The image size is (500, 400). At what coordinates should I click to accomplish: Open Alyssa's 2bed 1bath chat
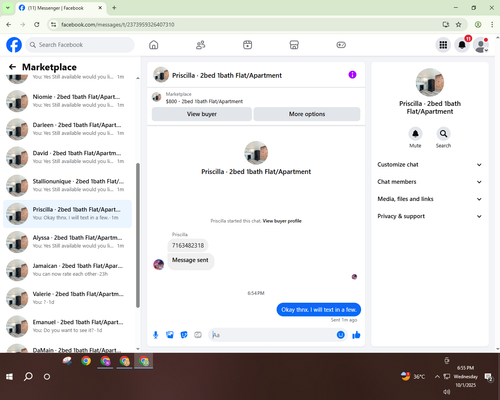67,242
